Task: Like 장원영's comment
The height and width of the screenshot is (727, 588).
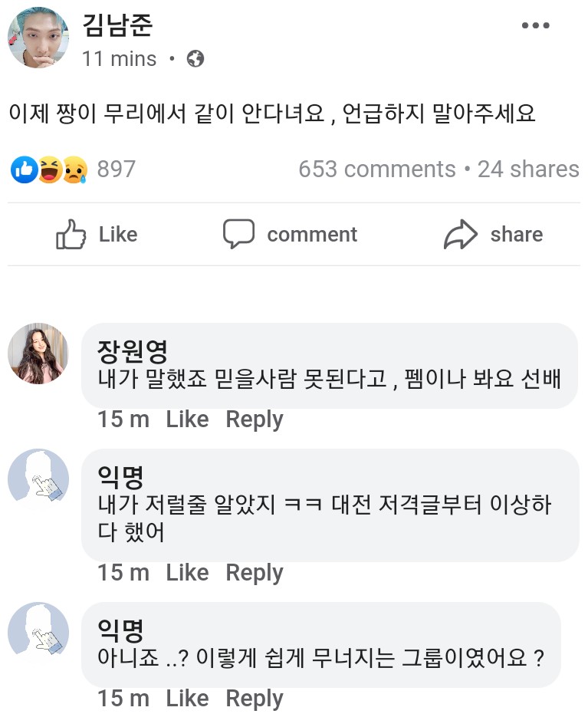Action: click(x=187, y=419)
